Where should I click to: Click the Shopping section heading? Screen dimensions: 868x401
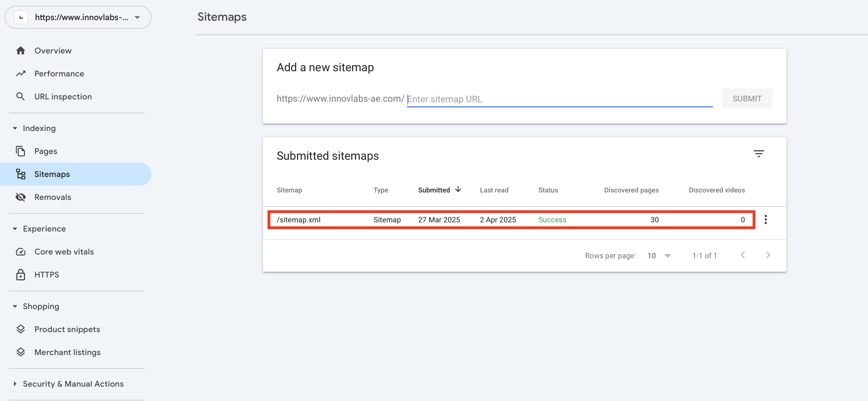(x=41, y=306)
